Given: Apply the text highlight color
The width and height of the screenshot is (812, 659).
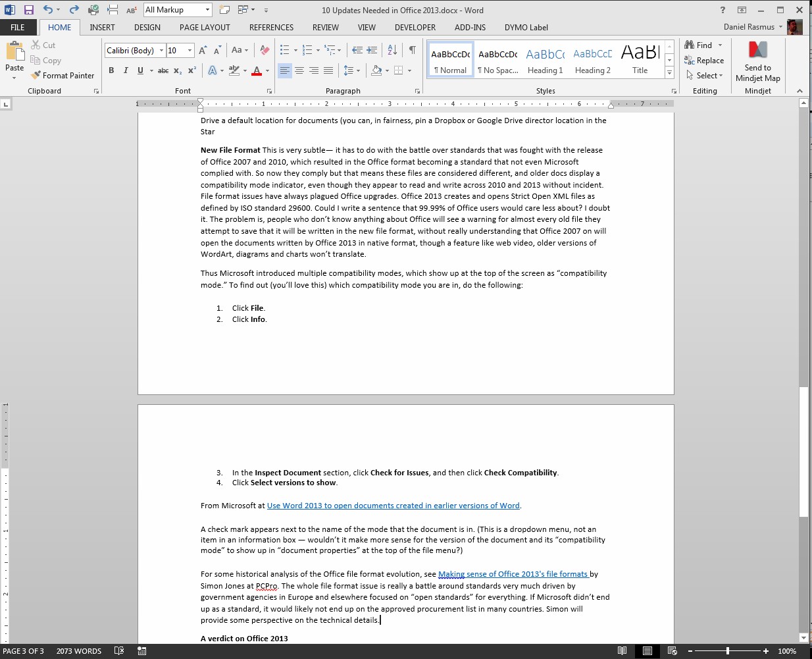Looking at the screenshot, I should (x=234, y=70).
